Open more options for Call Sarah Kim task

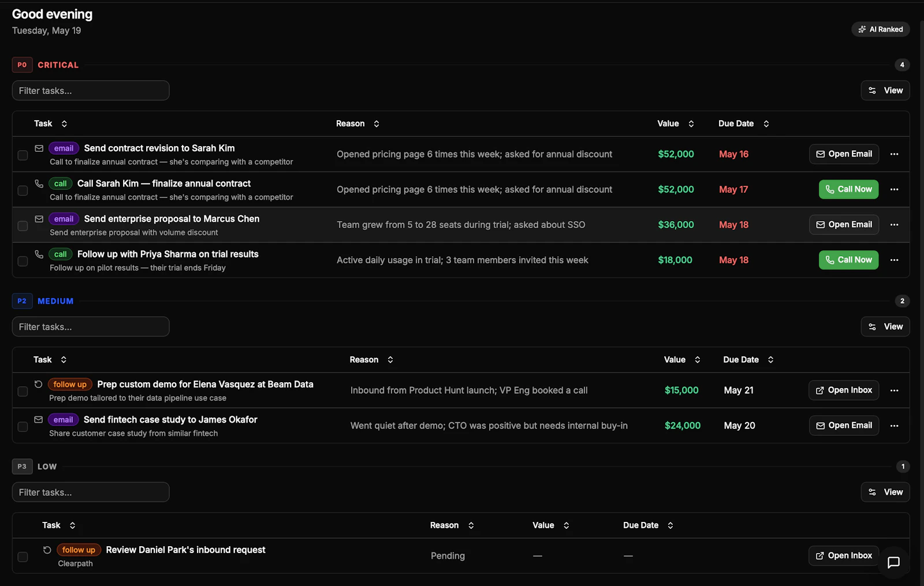click(894, 189)
